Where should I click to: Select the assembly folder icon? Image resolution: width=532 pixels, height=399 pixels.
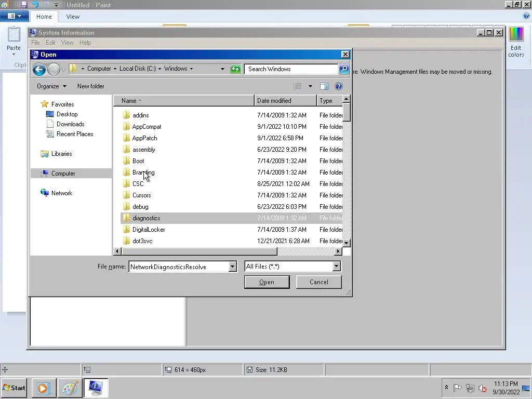(x=126, y=149)
